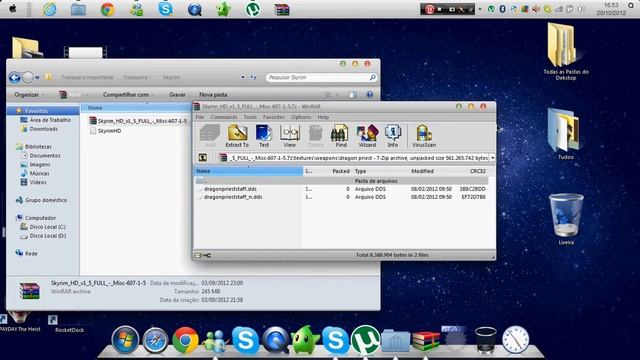Open the Tudoo folder on desktop

coord(565,135)
